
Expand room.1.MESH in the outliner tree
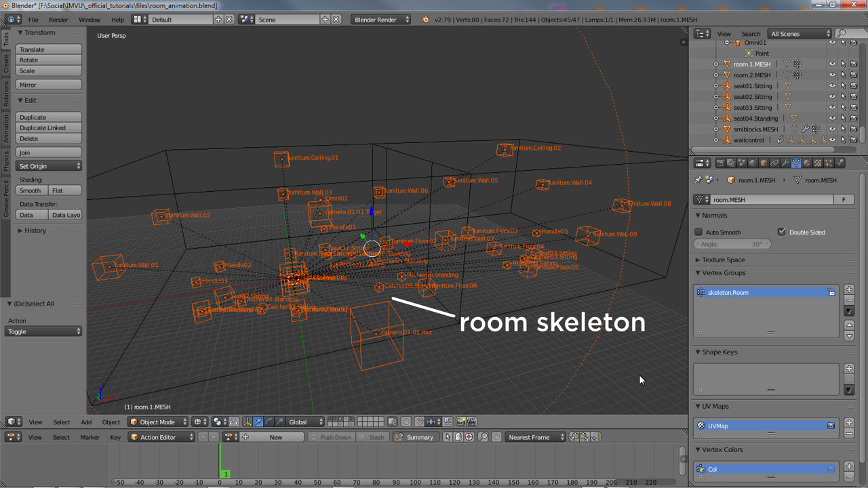click(716, 64)
